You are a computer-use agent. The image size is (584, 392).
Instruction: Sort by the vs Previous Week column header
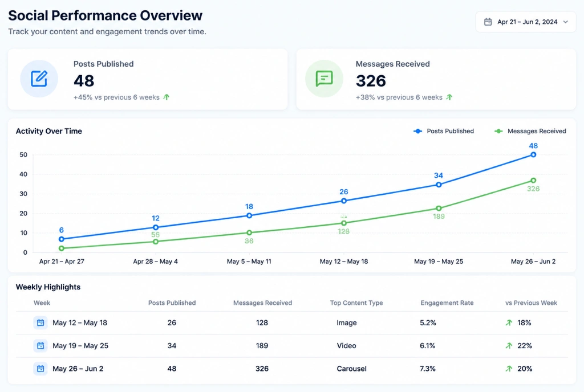pyautogui.click(x=531, y=303)
